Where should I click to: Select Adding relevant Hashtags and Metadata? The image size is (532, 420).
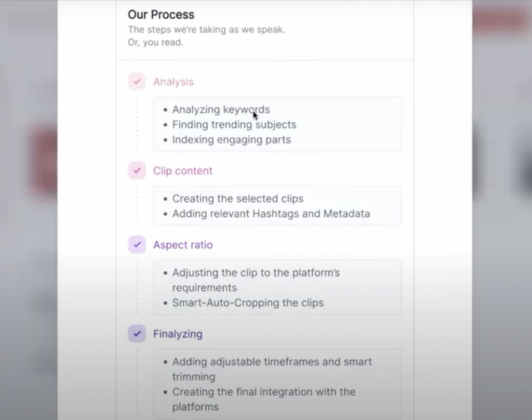click(271, 214)
